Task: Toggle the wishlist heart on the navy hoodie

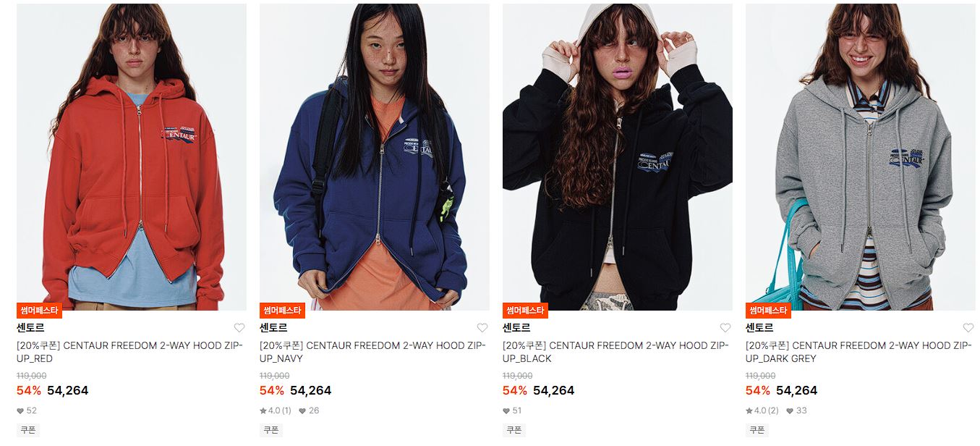Action: (x=482, y=328)
